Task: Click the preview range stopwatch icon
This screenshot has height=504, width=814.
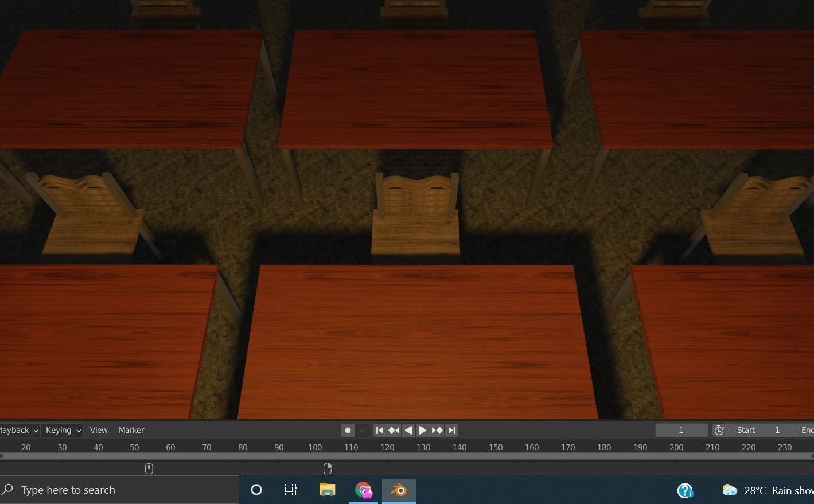Action: (719, 430)
